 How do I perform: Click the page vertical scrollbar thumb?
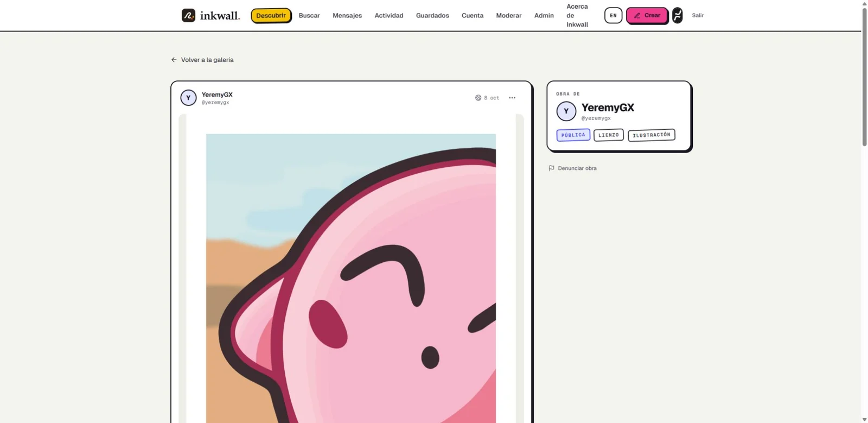click(864, 76)
